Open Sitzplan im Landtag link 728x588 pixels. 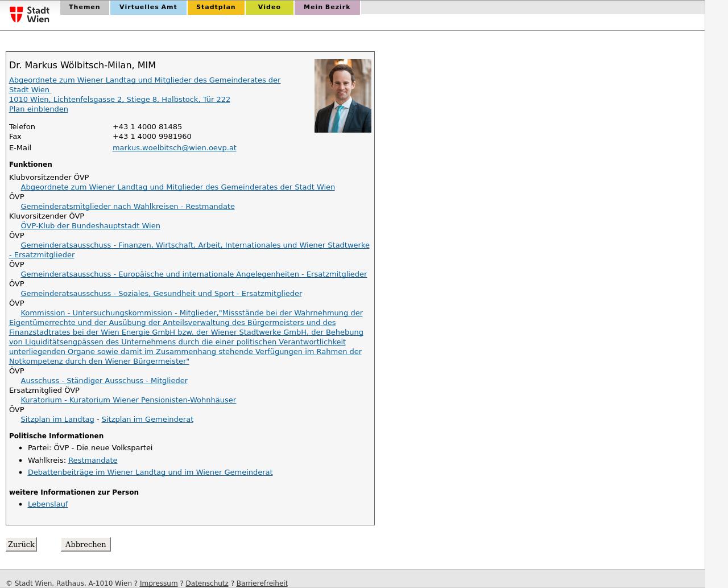57,419
